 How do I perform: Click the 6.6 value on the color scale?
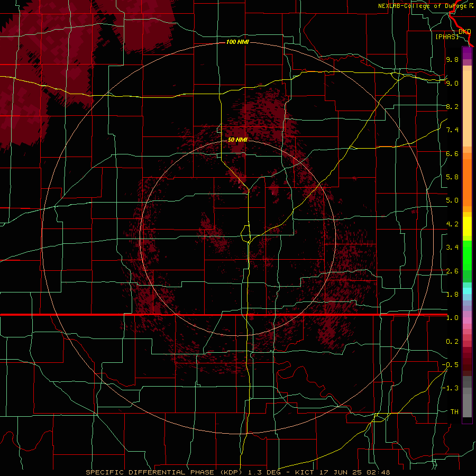pos(452,153)
